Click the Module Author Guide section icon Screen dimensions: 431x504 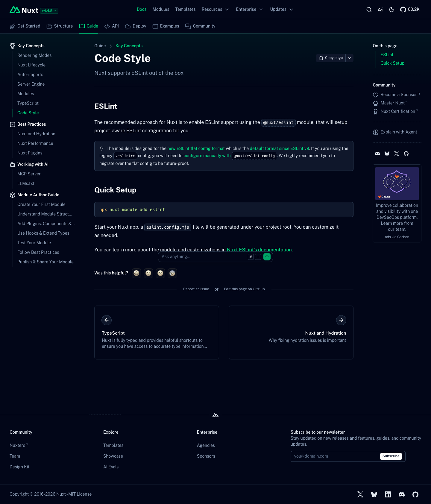click(x=13, y=195)
